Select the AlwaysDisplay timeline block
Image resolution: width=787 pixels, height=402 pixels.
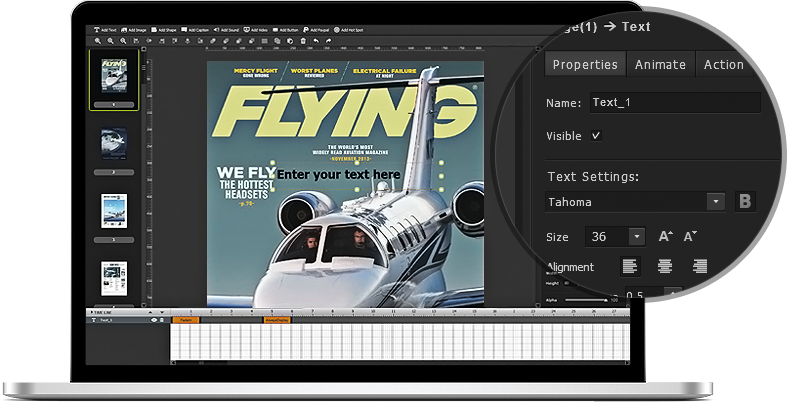[x=277, y=320]
